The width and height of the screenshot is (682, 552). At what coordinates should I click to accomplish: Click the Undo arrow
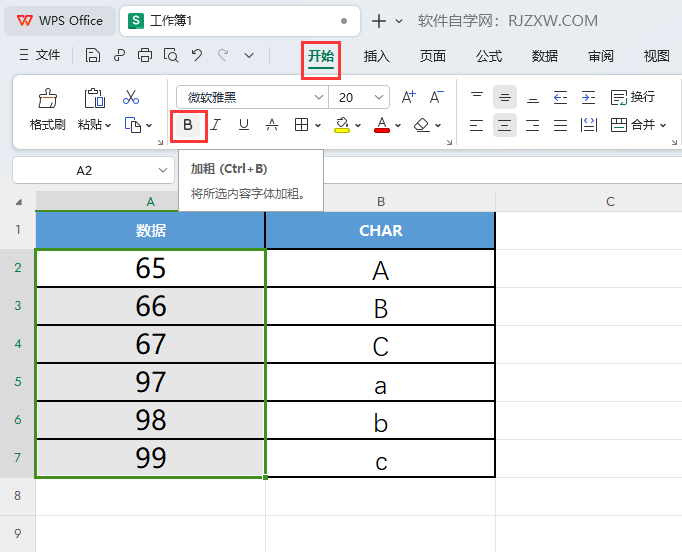[x=197, y=56]
